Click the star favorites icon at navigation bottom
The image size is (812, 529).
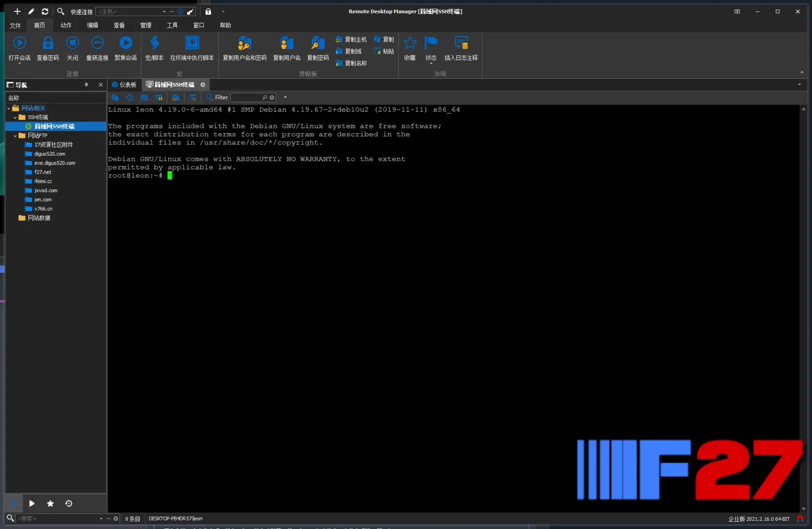click(50, 504)
